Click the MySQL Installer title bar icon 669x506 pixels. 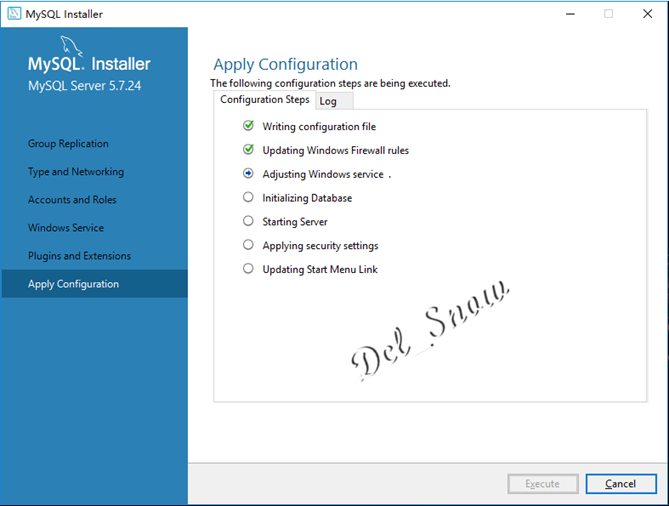14,14
